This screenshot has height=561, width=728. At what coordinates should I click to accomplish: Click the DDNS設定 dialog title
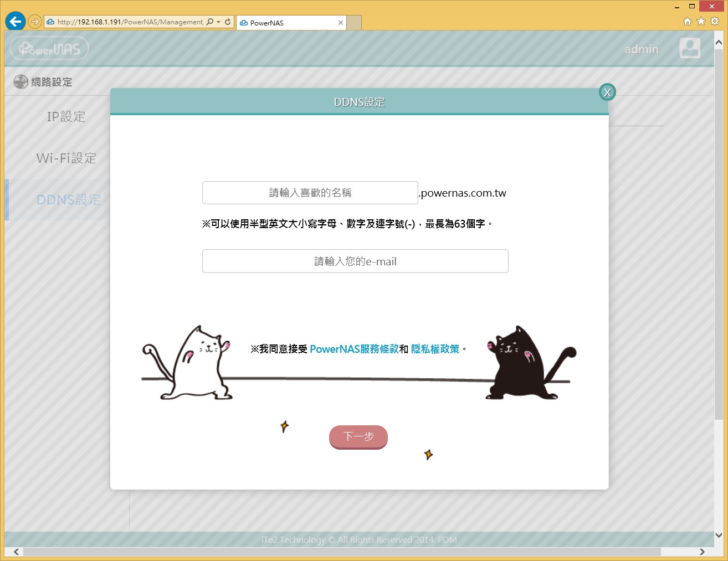pyautogui.click(x=359, y=102)
